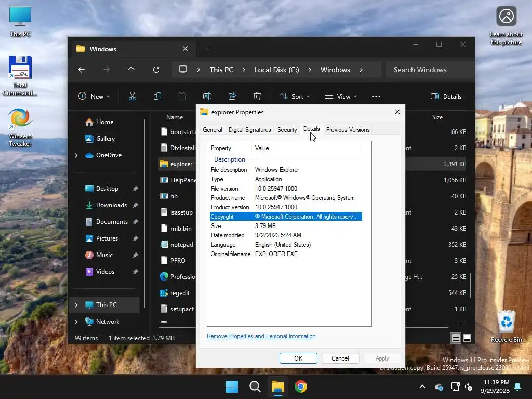Switch to large thumbnails view icon
The width and height of the screenshot is (532, 399).
(x=467, y=338)
